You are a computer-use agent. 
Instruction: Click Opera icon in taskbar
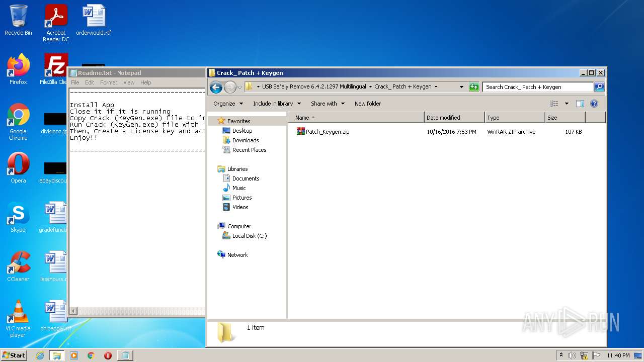[108, 355]
